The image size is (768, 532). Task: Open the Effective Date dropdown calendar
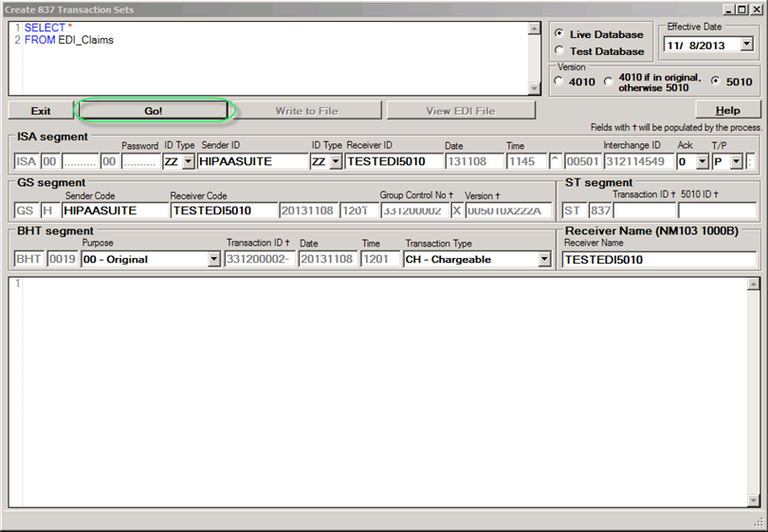(x=746, y=45)
